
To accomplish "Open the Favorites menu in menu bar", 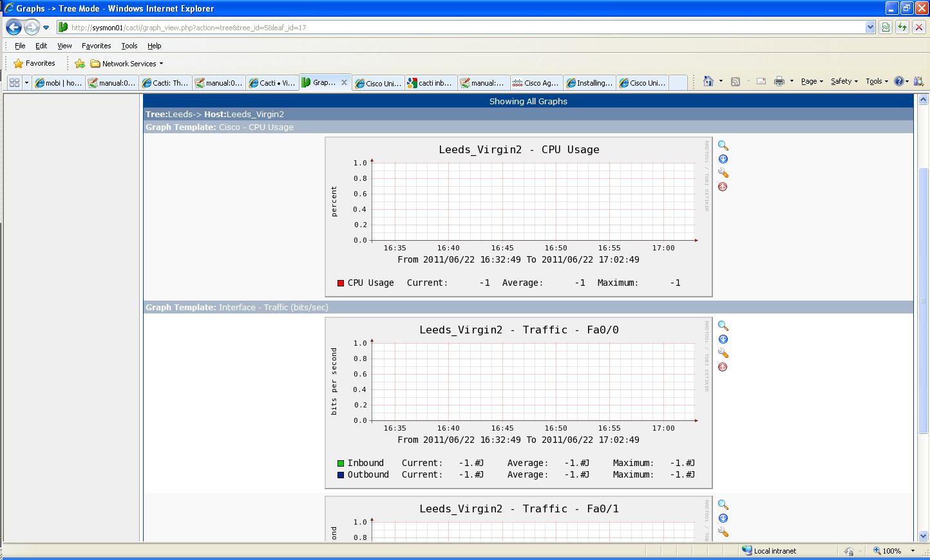I will point(97,46).
